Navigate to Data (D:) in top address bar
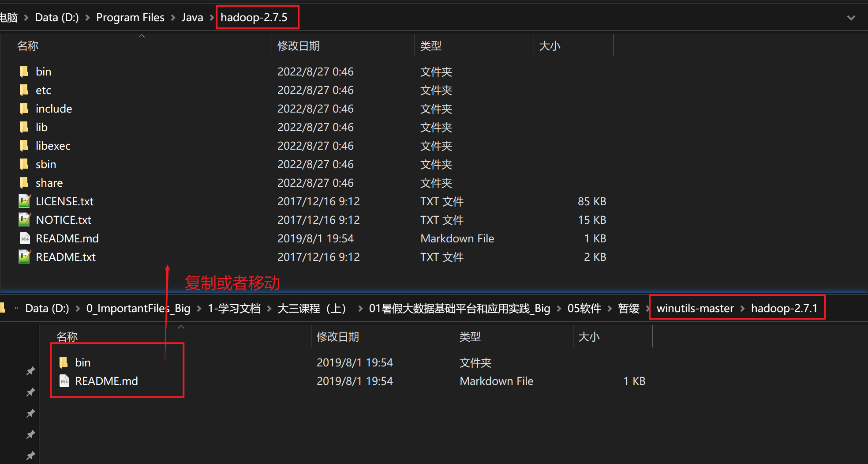The height and width of the screenshot is (464, 868). click(56, 18)
